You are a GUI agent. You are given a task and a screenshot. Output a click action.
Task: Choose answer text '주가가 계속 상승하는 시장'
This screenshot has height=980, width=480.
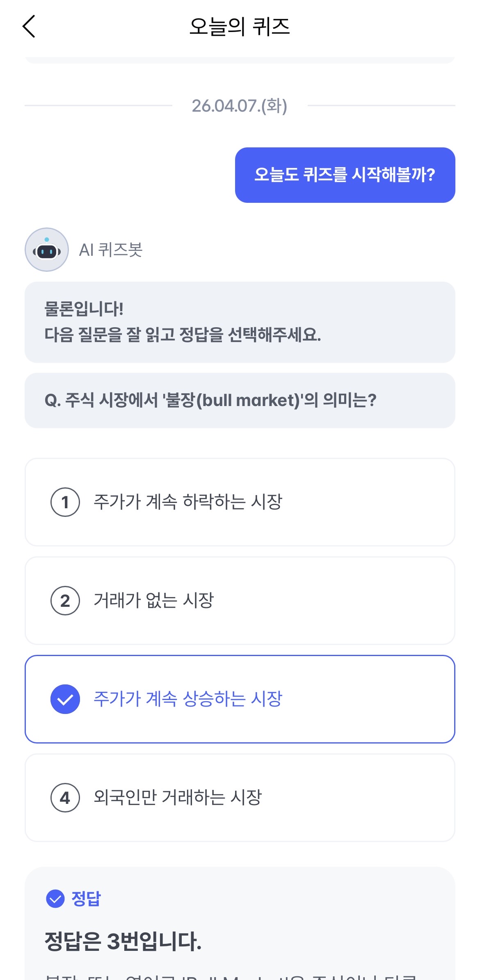pyautogui.click(x=188, y=699)
